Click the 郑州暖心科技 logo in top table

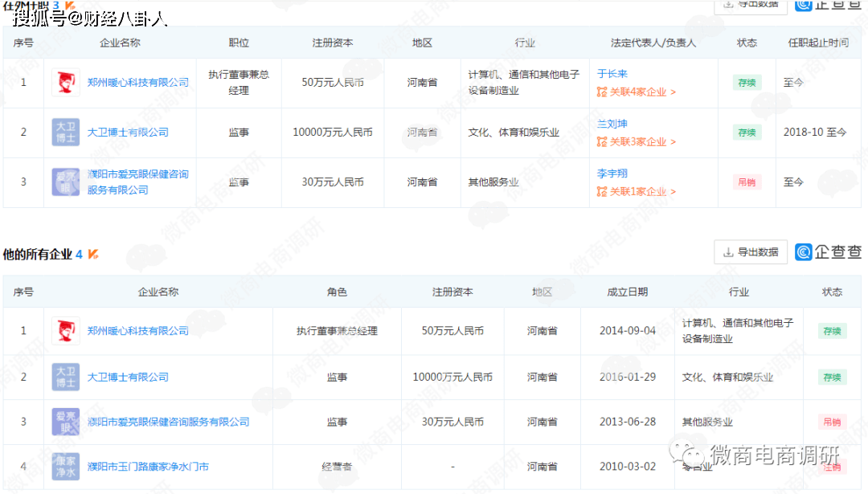(x=66, y=83)
